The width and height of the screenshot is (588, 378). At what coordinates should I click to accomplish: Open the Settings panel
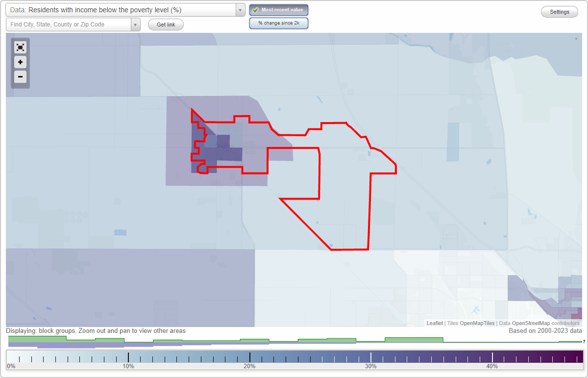(559, 11)
